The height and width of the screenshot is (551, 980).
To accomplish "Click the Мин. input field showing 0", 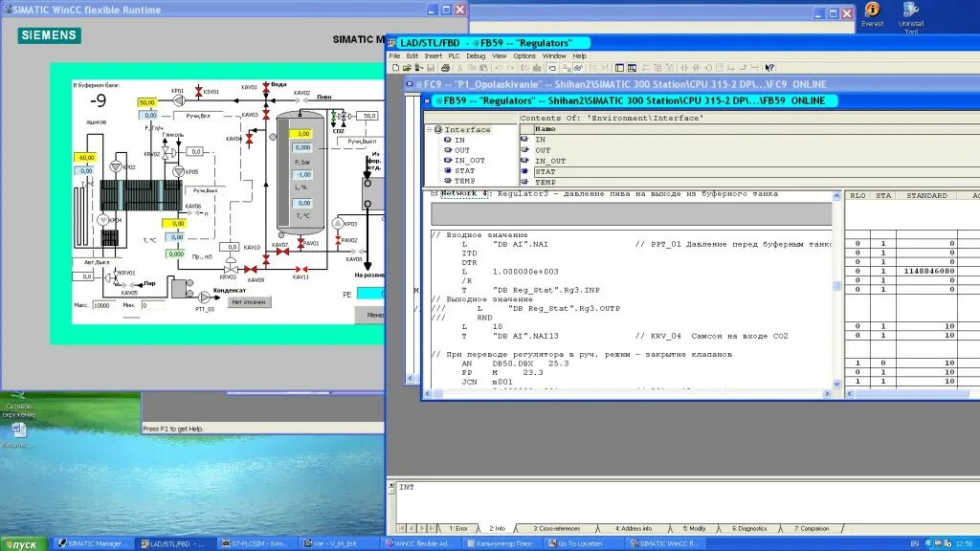I will point(152,305).
